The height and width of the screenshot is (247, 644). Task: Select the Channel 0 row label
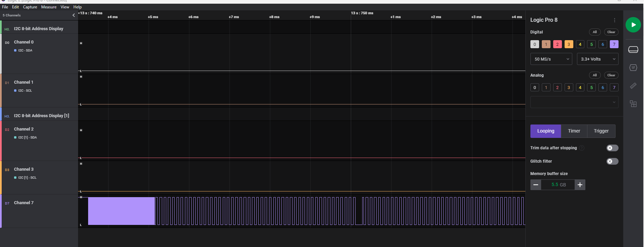click(x=23, y=42)
